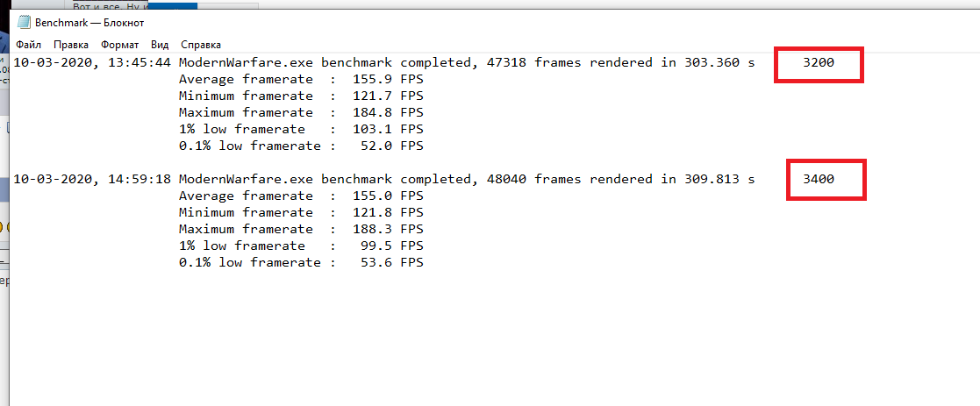Click the Notepad icon in title bar

click(x=24, y=22)
